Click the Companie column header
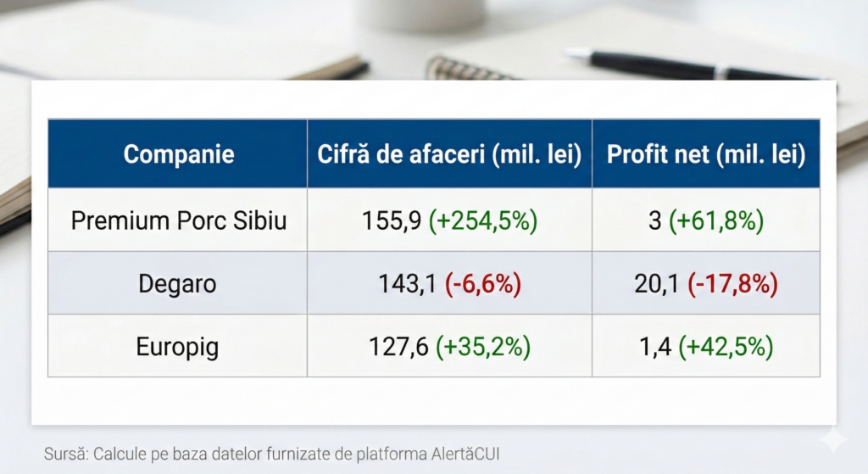 coord(178,154)
